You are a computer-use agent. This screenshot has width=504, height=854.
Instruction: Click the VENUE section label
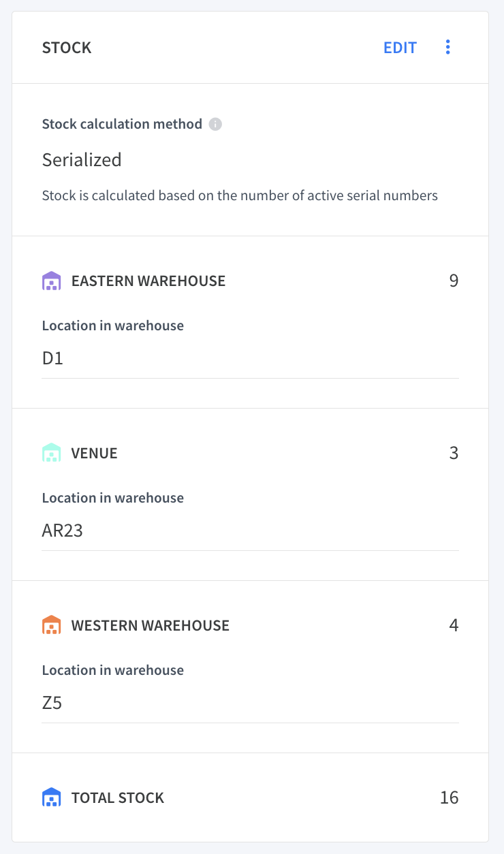(95, 453)
